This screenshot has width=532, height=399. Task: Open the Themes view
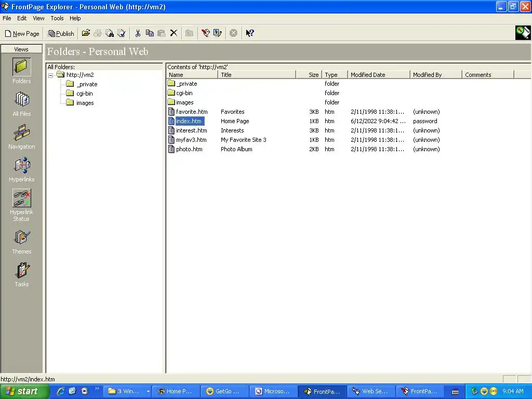pyautogui.click(x=22, y=242)
